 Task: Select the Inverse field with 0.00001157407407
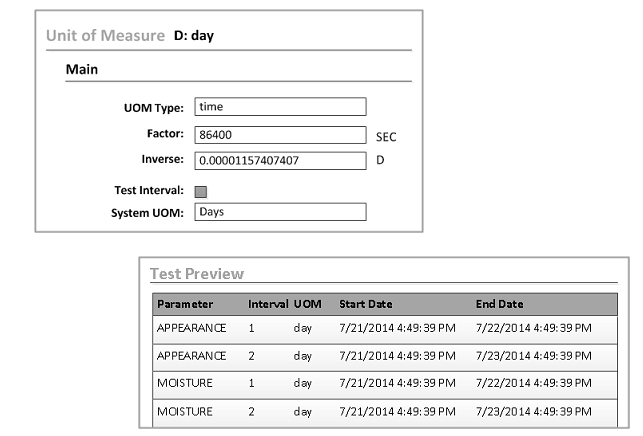[x=280, y=160]
